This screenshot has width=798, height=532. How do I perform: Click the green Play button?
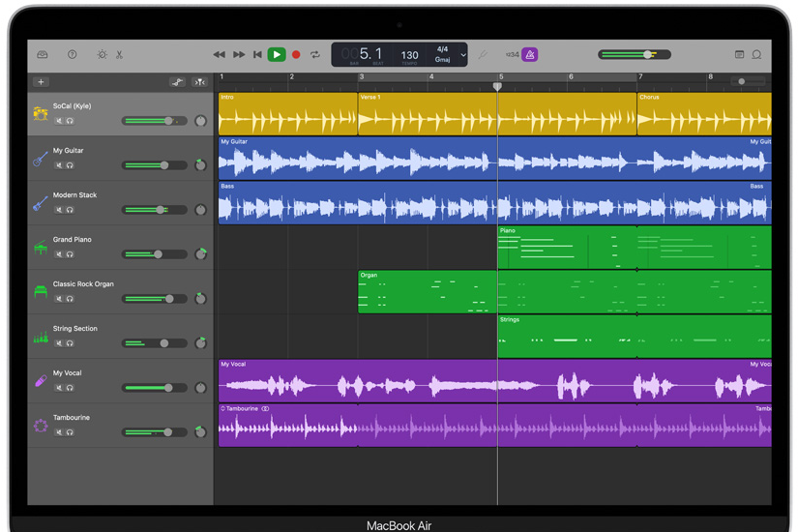point(277,54)
